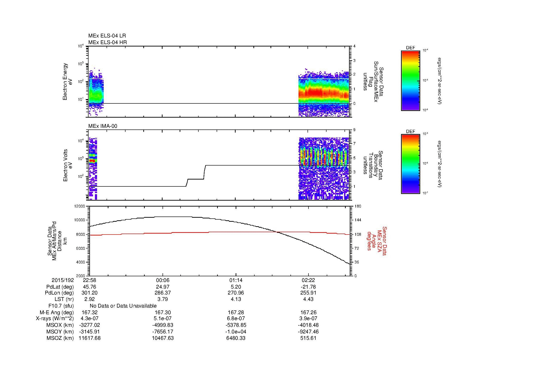The width and height of the screenshot is (555, 392).
Task: Click the 'F10.7 (sfu)' row label
Action: tap(61, 306)
